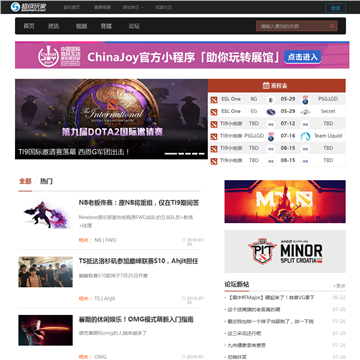Click the TS | Ahjit related tags
360x360 pixels.
point(105,298)
